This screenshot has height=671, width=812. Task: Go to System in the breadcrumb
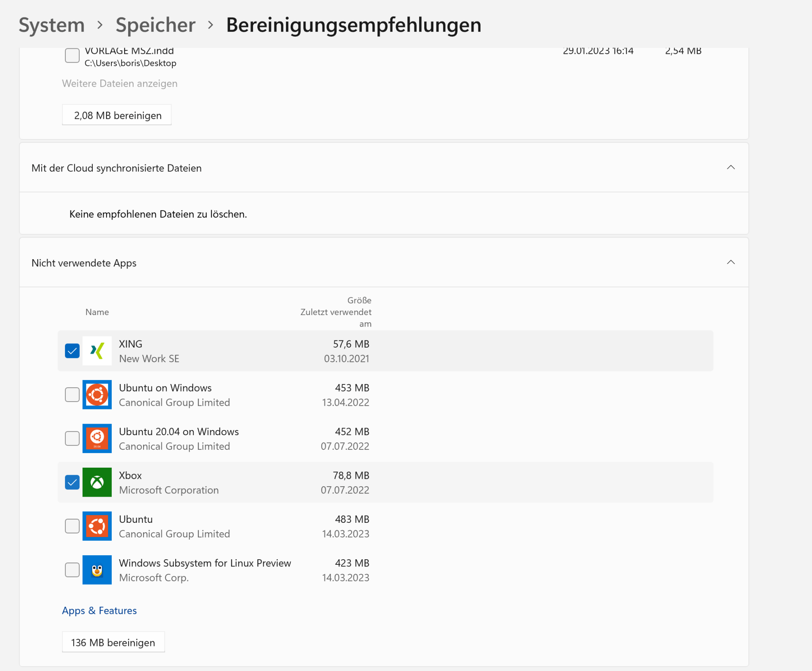(x=52, y=25)
